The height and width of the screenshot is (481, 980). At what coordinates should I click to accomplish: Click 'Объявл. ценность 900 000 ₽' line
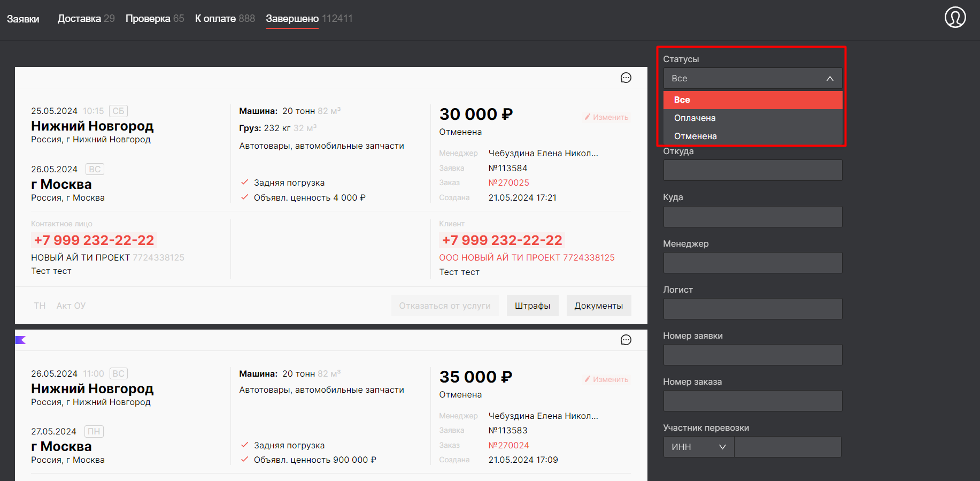pos(315,460)
